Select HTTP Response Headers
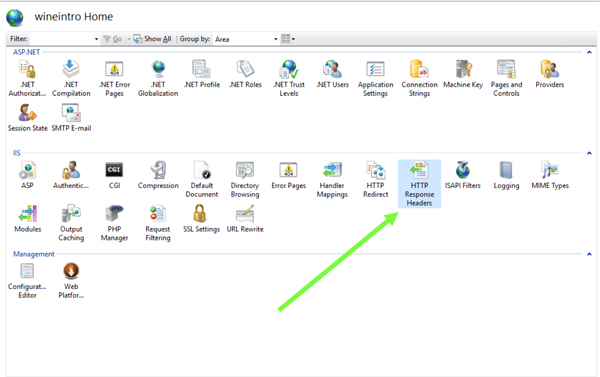Screen dimensions: 600x377 tap(419, 184)
